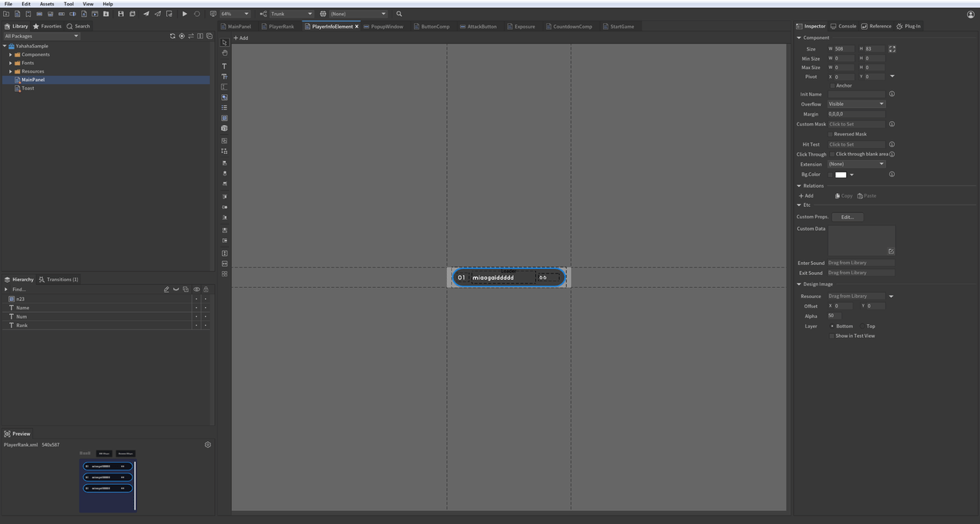Screen dimensions: 980x524
Task: Open the Assets menu
Action: (47, 4)
